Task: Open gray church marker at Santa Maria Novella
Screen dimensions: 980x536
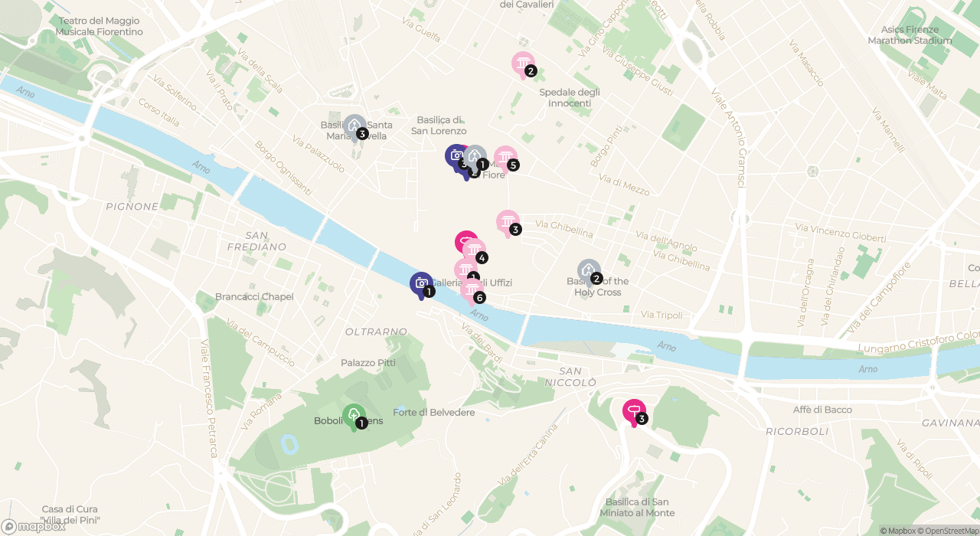Action: (x=354, y=127)
